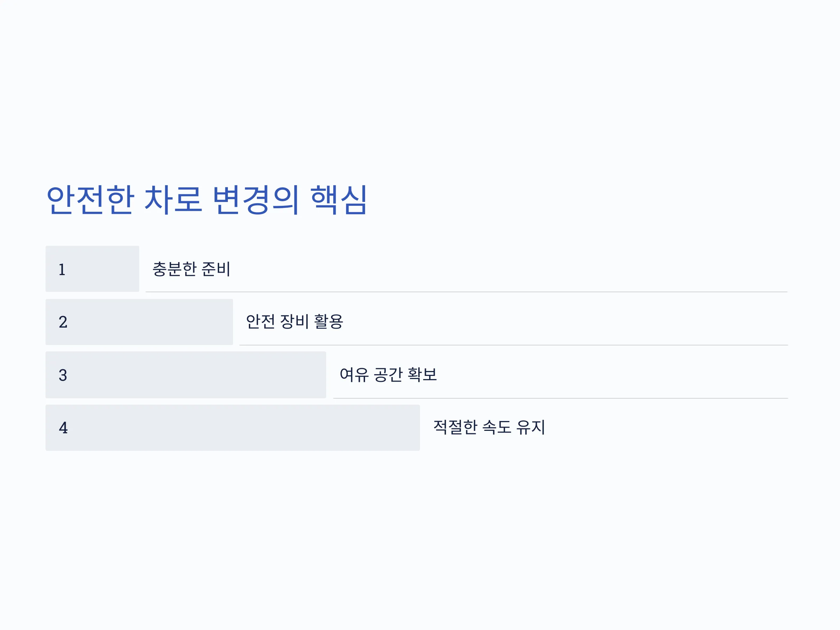Select the text 적절한 속도 유지
The image size is (840, 630).
[489, 427]
